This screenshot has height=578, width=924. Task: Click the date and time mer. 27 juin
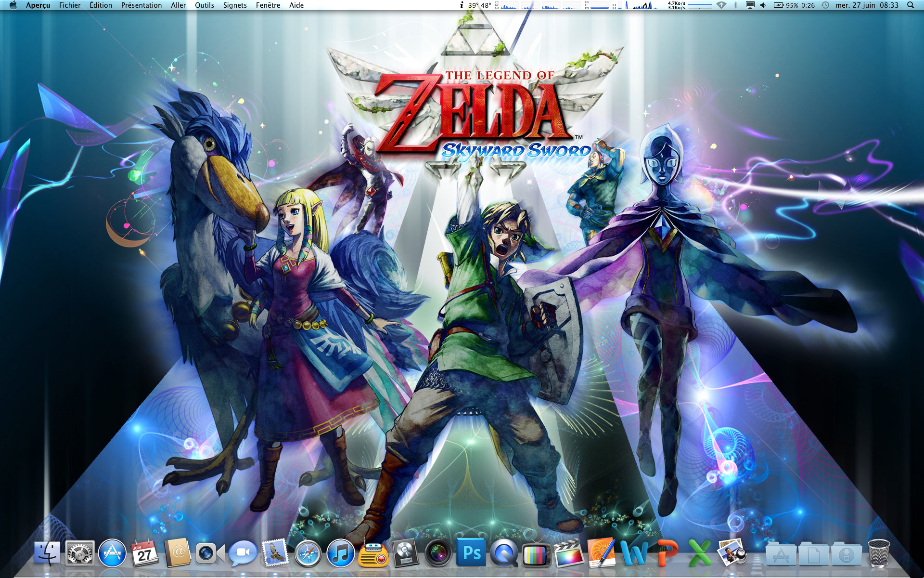click(867, 5)
